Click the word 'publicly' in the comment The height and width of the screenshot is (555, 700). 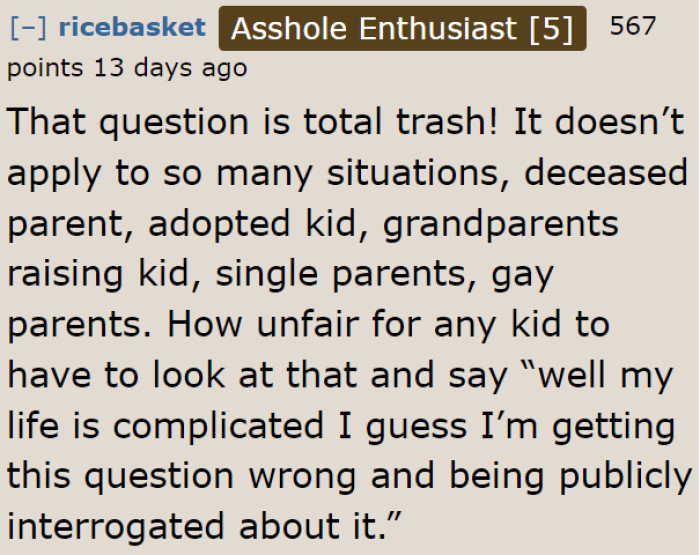point(626,477)
